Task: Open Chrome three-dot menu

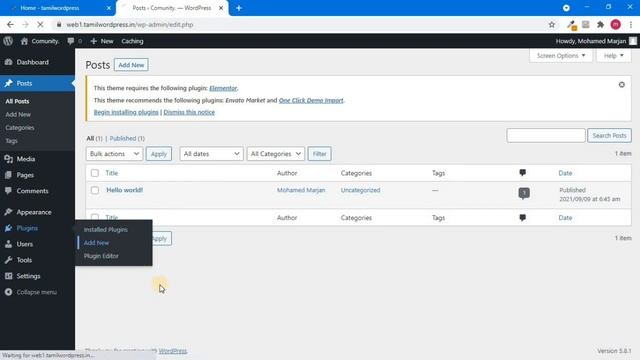Action: pos(631,24)
